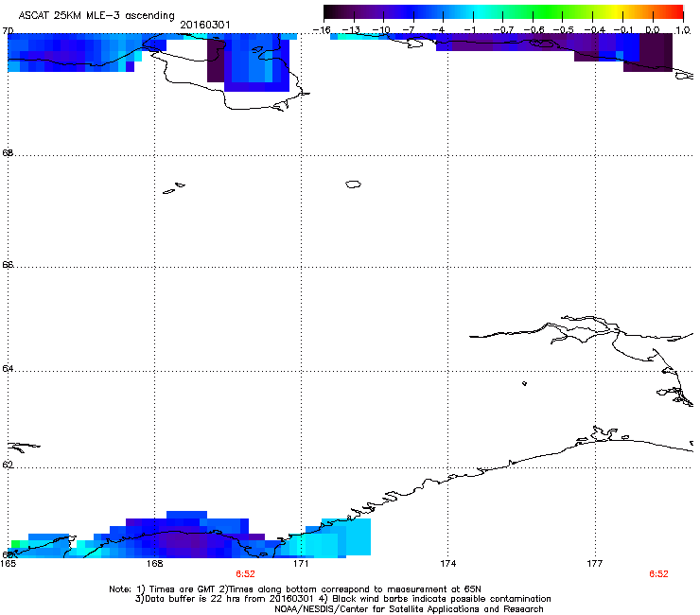Click the '-0.6' color scale label
The height and width of the screenshot is (615, 700).
pyautogui.click(x=534, y=30)
